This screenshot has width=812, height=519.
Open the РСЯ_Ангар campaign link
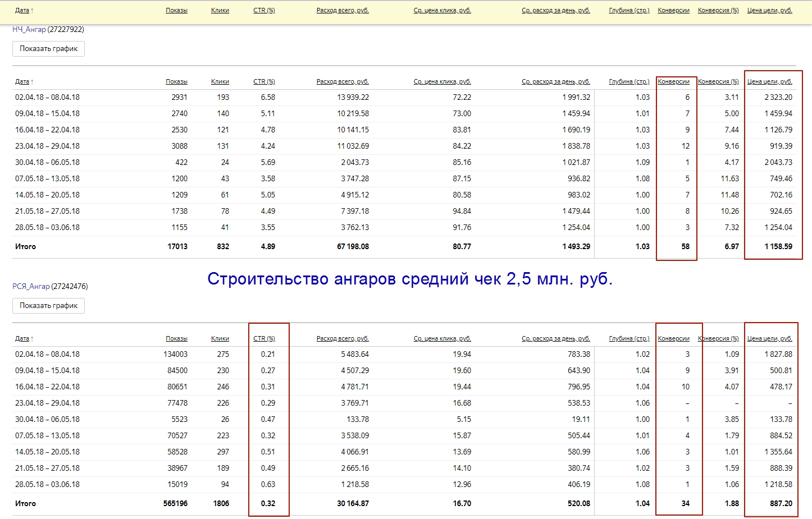coord(31,286)
